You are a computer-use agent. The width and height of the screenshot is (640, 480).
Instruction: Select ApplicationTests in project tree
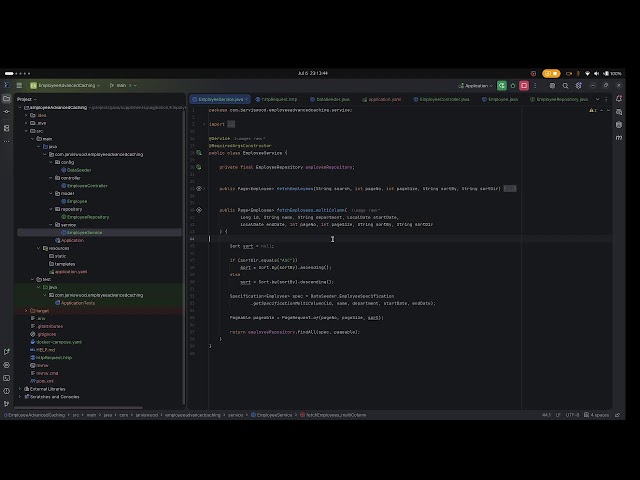[x=78, y=303]
